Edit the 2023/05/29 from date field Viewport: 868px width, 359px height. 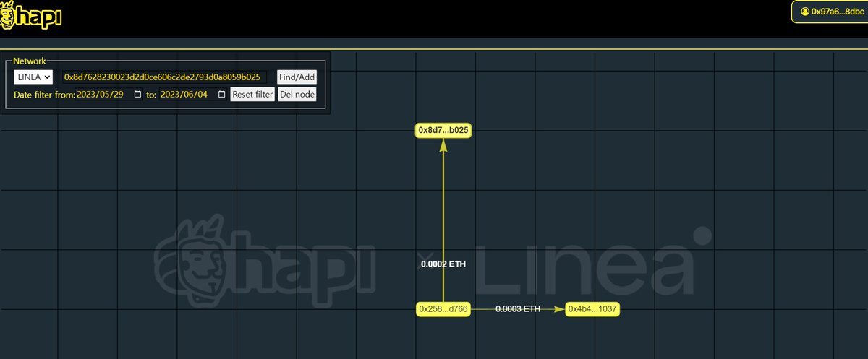click(x=109, y=95)
